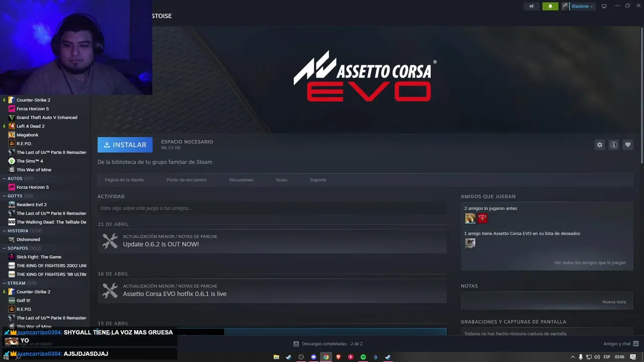This screenshot has width=644, height=362.
Task: Collapse the AUTOS category in the library
Action: click(5, 178)
